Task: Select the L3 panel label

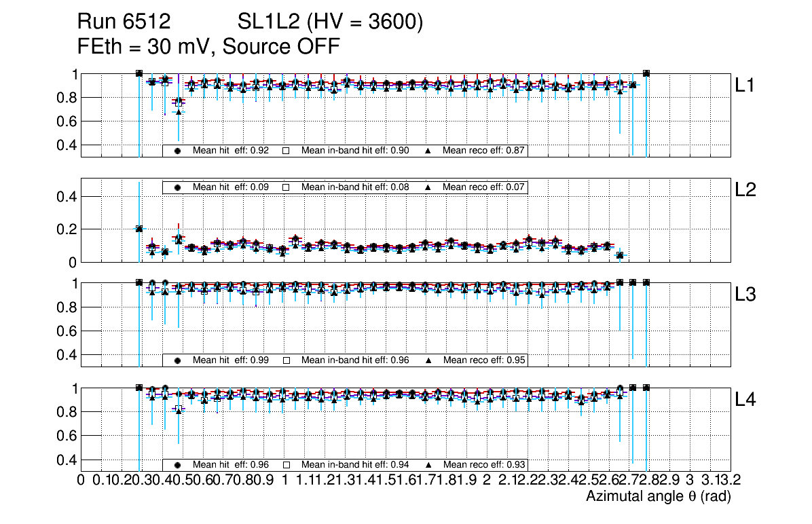Action: coord(745,295)
